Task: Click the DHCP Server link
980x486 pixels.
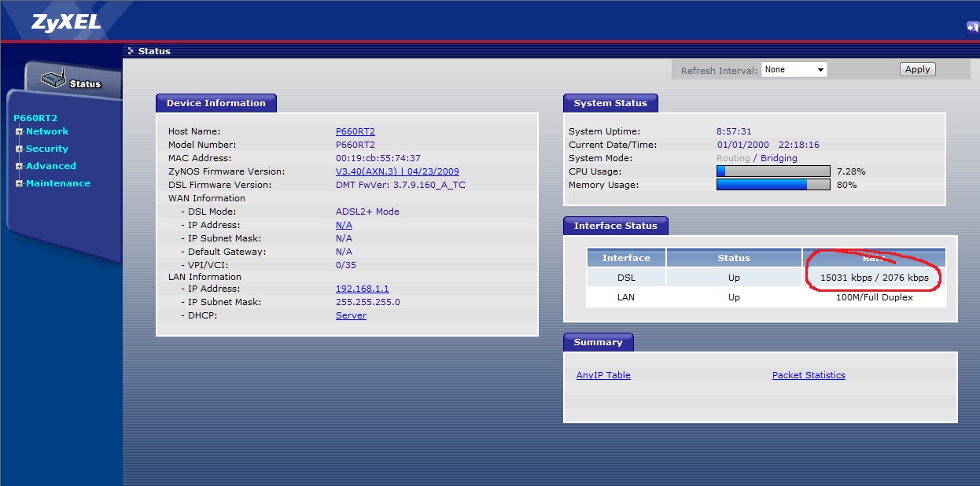Action: pyautogui.click(x=351, y=315)
